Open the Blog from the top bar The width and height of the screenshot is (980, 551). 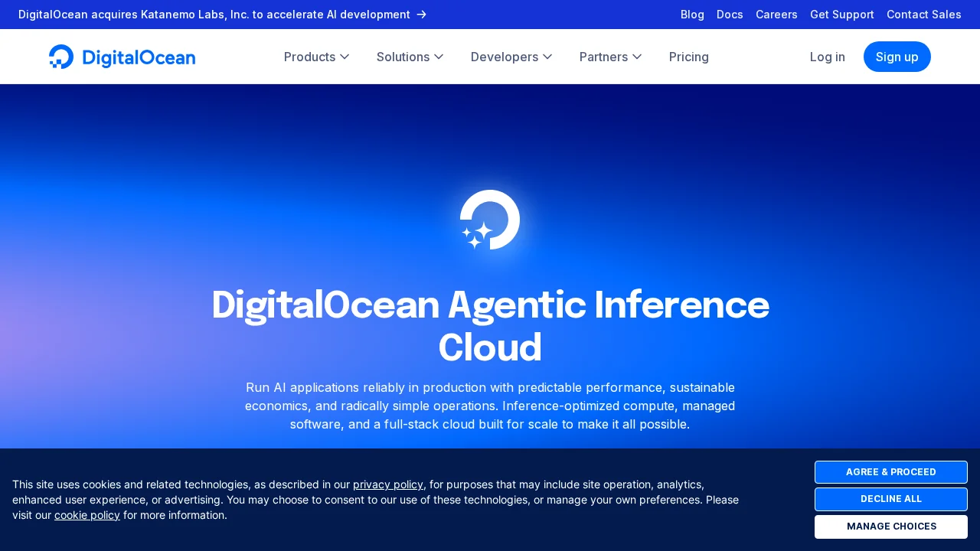692,15
